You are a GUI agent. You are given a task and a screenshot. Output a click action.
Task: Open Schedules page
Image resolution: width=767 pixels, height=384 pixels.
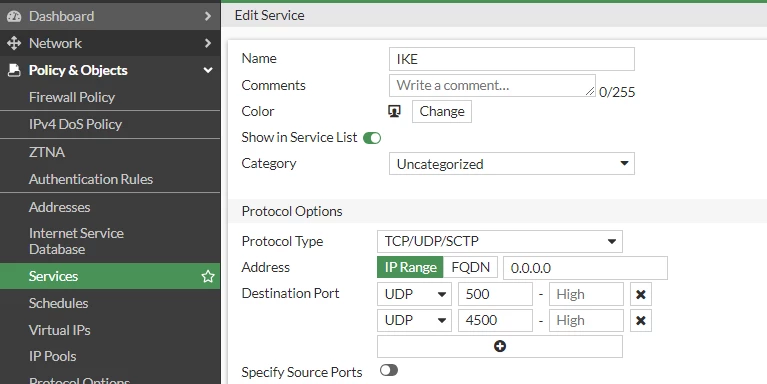(59, 303)
